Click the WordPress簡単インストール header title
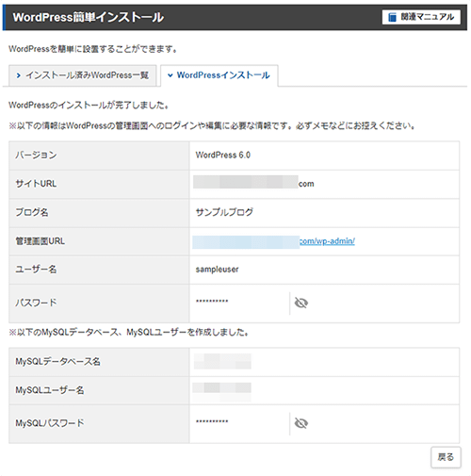 [x=89, y=17]
